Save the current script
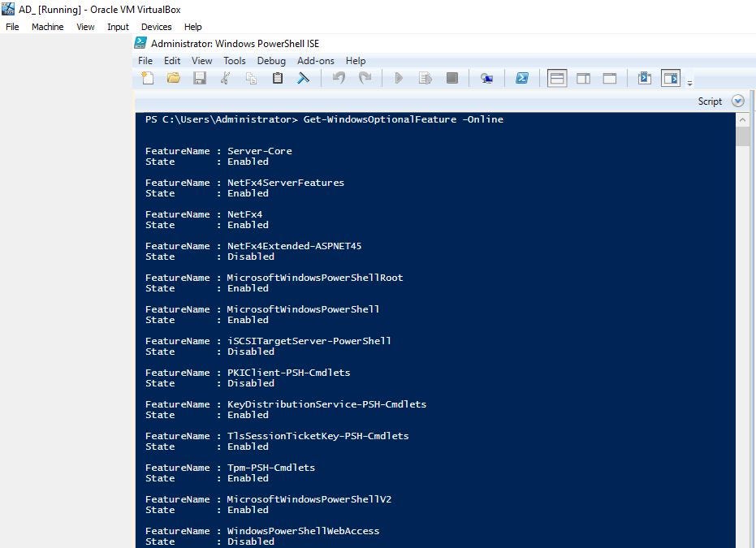Image resolution: width=756 pixels, height=548 pixels. click(x=200, y=78)
